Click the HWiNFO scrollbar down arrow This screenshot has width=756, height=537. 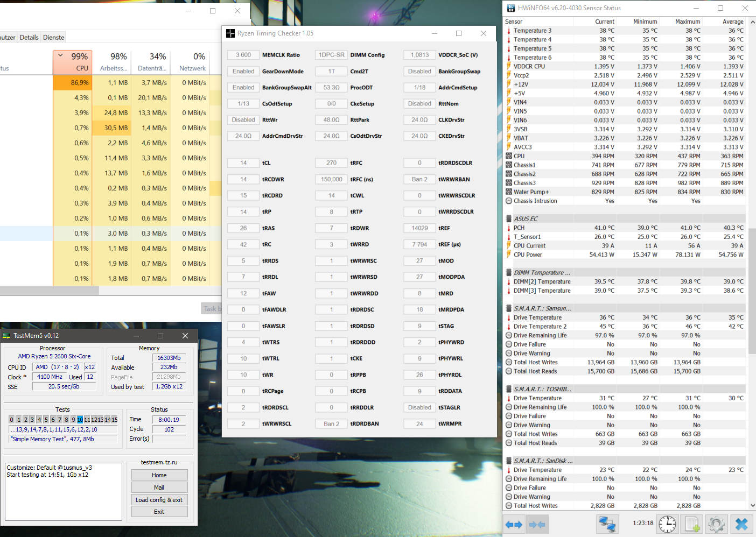coord(752,506)
